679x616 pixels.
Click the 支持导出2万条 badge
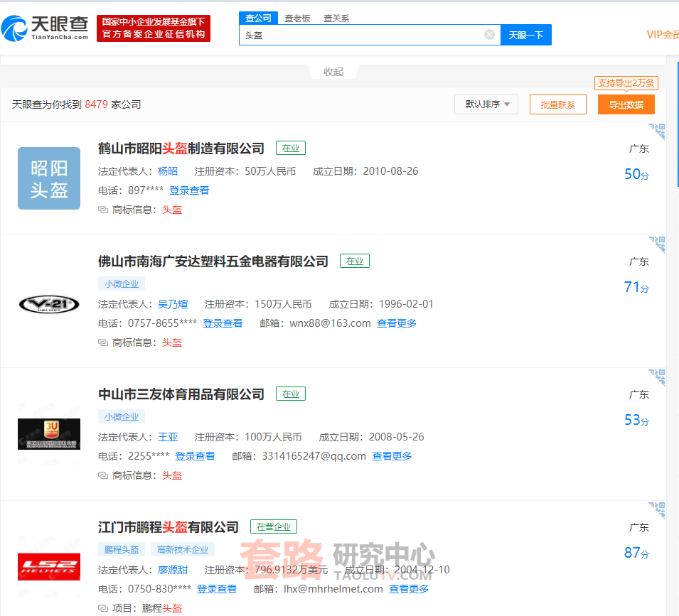(626, 82)
